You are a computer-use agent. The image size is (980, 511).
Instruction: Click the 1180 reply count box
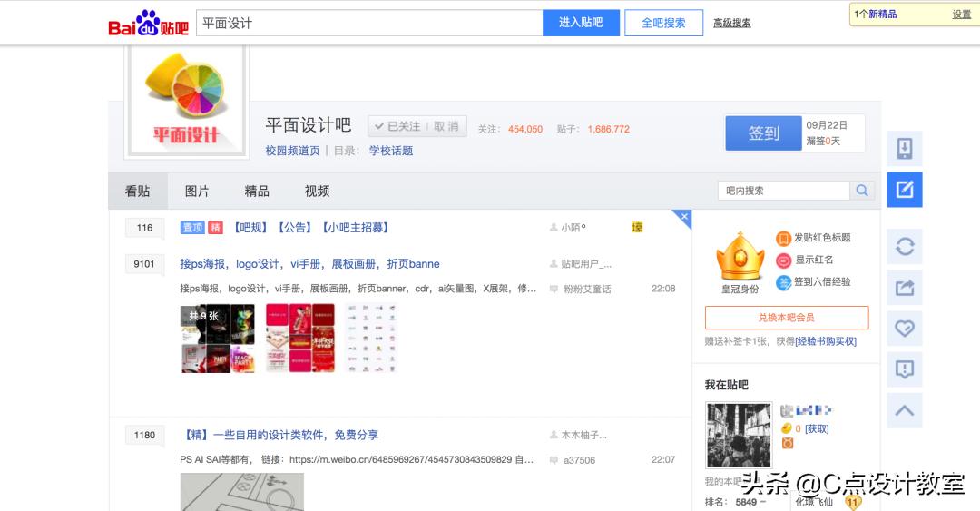tap(144, 436)
